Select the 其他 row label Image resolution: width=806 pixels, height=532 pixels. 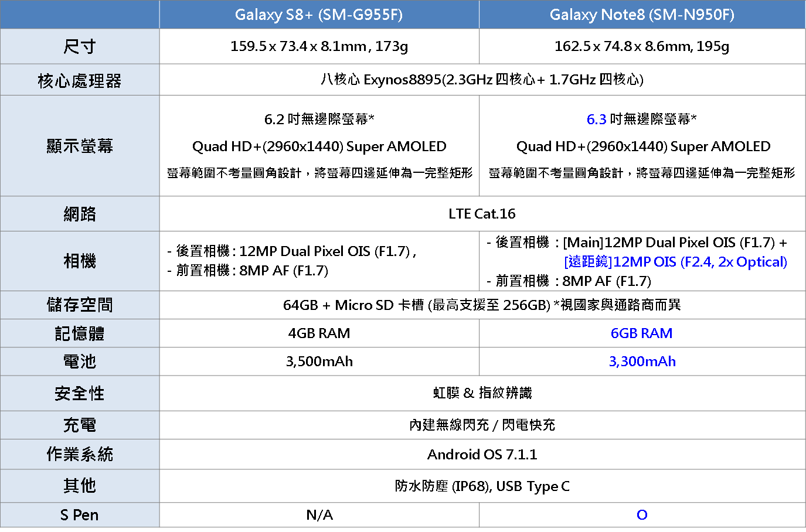click(x=80, y=486)
